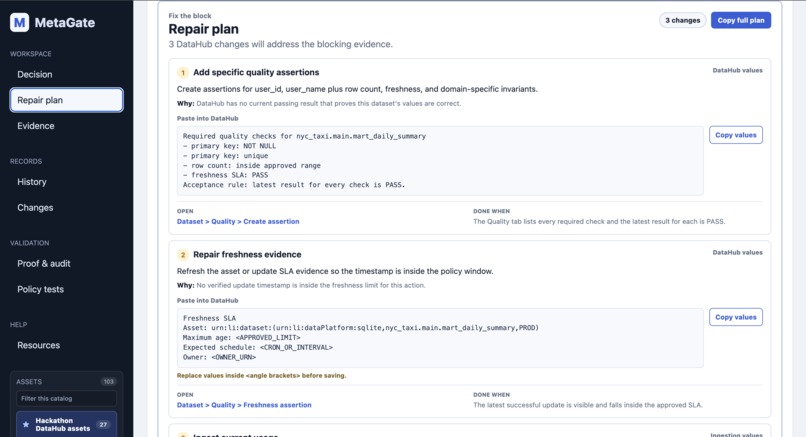The height and width of the screenshot is (437, 806).
Task: Click the Asset urn:li:dataset line
Action: click(x=361, y=328)
